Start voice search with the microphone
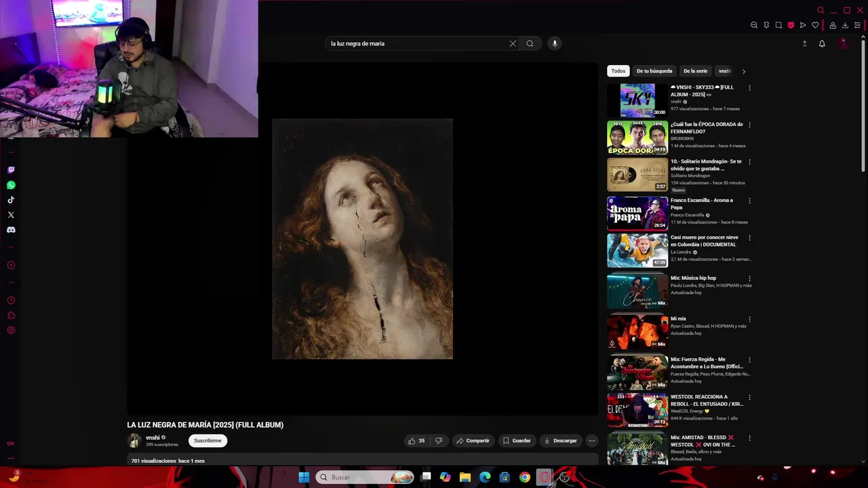The width and height of the screenshot is (868, 488). point(555,43)
